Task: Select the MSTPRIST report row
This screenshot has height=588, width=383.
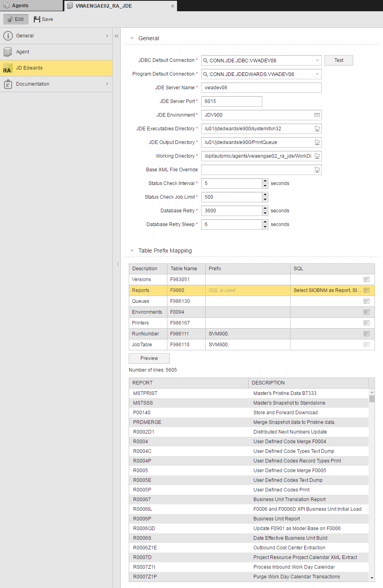Action: coord(249,393)
